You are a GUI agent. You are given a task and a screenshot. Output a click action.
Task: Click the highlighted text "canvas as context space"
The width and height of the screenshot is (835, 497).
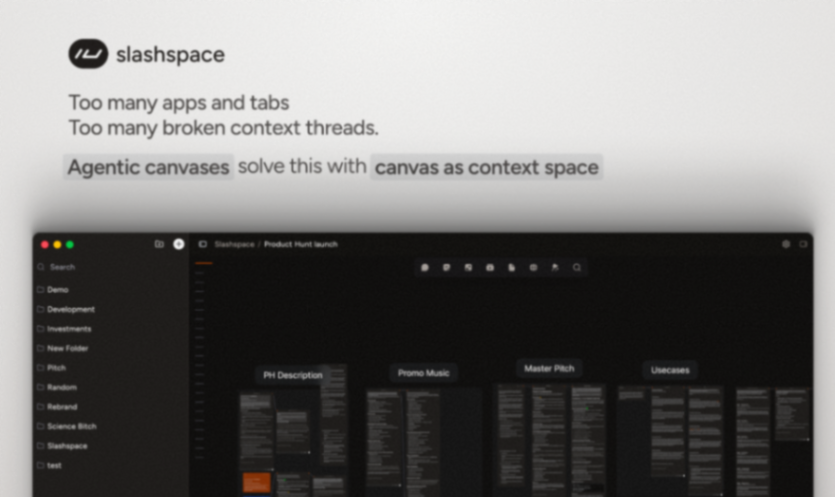(x=487, y=167)
